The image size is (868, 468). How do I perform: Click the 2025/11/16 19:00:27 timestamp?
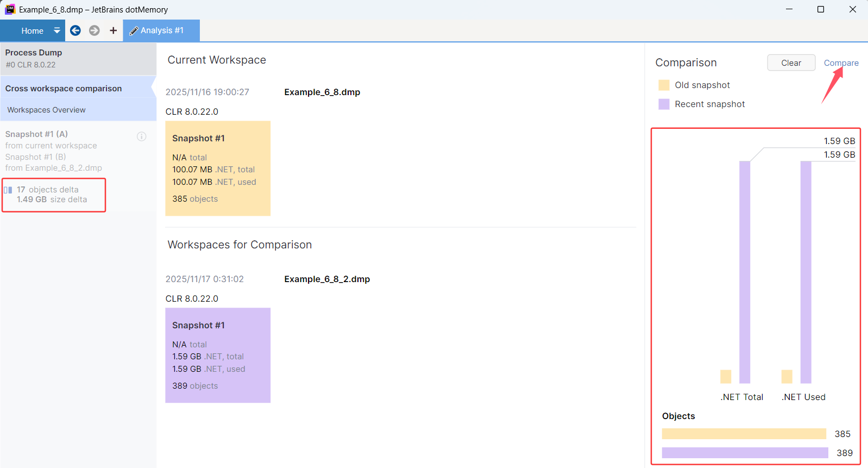coord(207,92)
